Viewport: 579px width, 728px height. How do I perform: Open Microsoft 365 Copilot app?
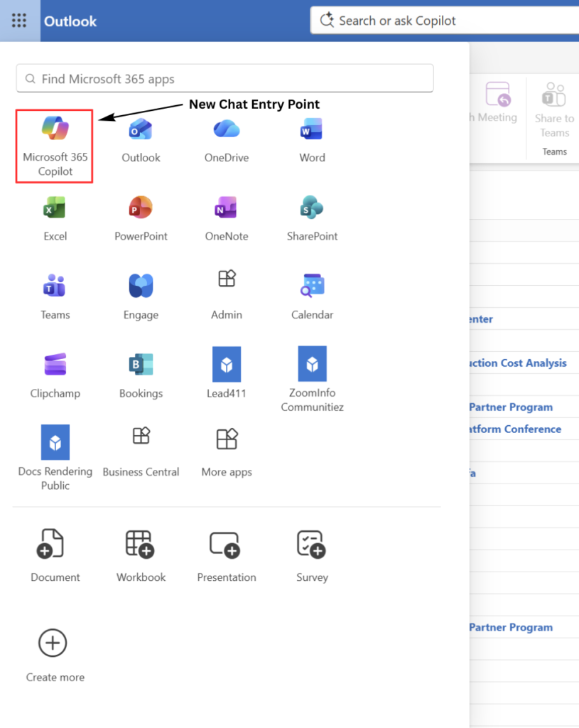(x=55, y=146)
